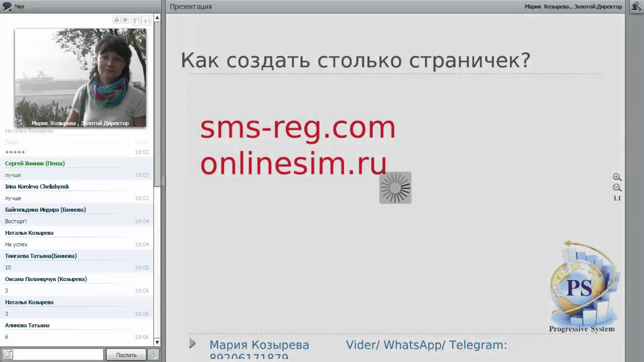Click chat name Irina Koroleva Cheliabynsk
The height and width of the screenshot is (362, 644).
pyautogui.click(x=37, y=187)
